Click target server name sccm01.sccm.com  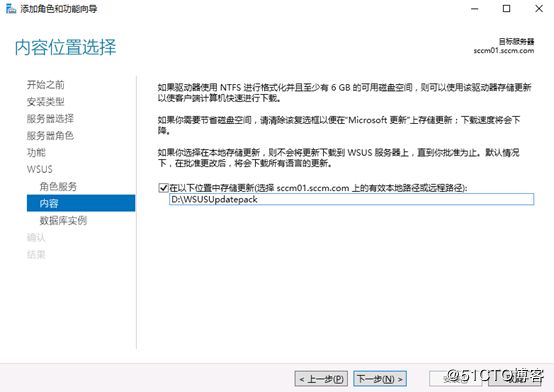pyautogui.click(x=504, y=51)
